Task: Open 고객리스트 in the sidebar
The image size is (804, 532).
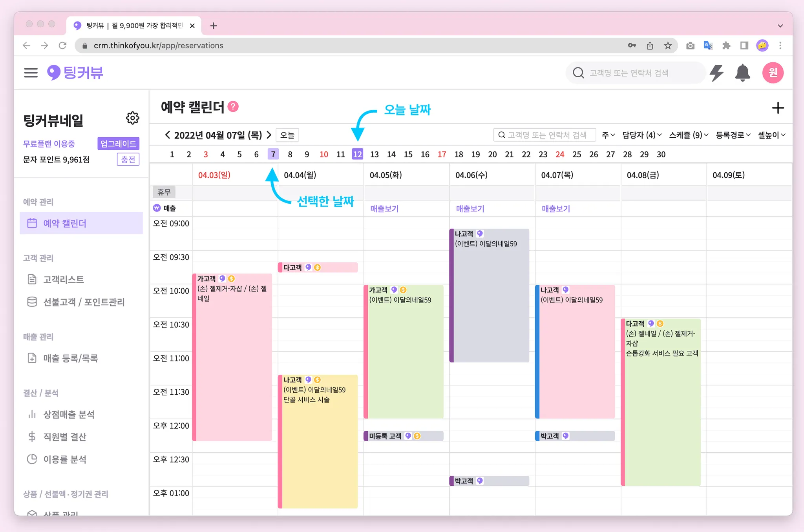Action: (63, 279)
